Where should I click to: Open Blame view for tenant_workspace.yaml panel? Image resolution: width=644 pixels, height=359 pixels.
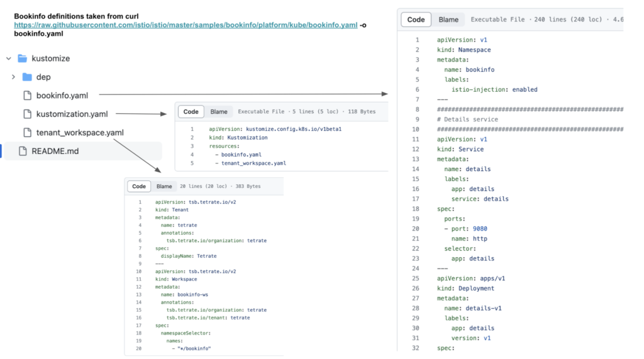click(164, 186)
